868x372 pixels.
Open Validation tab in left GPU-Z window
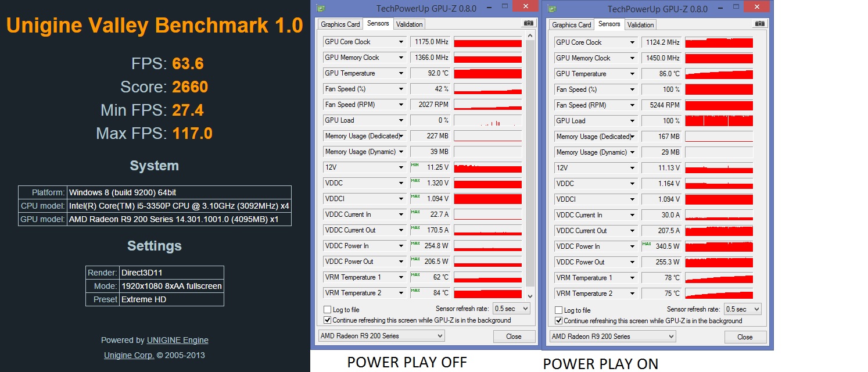409,24
